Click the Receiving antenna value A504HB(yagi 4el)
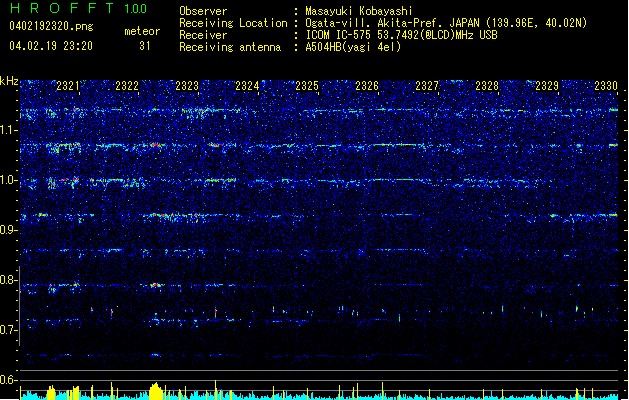The height and width of the screenshot is (400, 629). (x=353, y=47)
